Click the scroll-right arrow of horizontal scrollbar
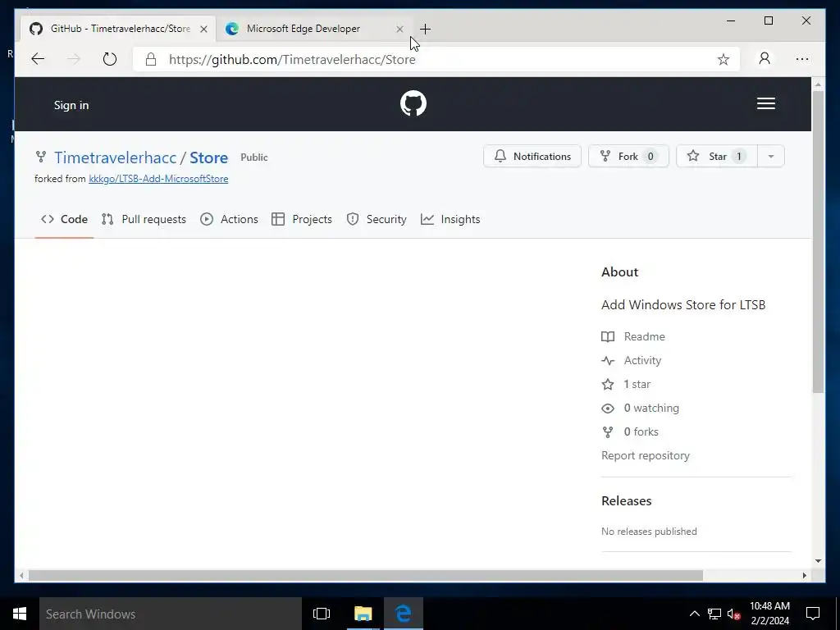840x630 pixels. click(x=804, y=575)
